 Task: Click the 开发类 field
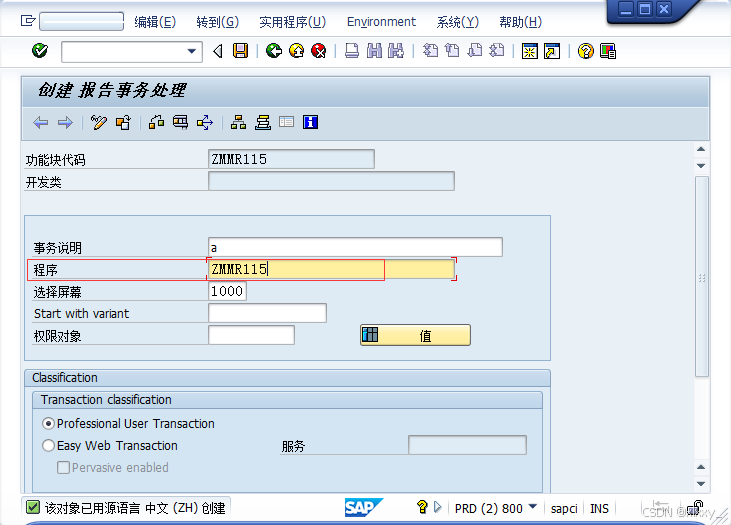coord(331,181)
